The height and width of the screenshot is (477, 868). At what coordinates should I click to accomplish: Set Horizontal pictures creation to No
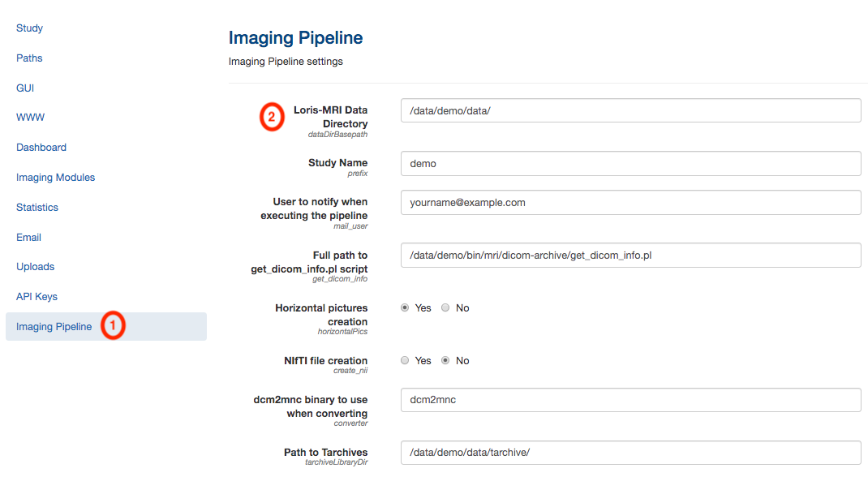[445, 307]
